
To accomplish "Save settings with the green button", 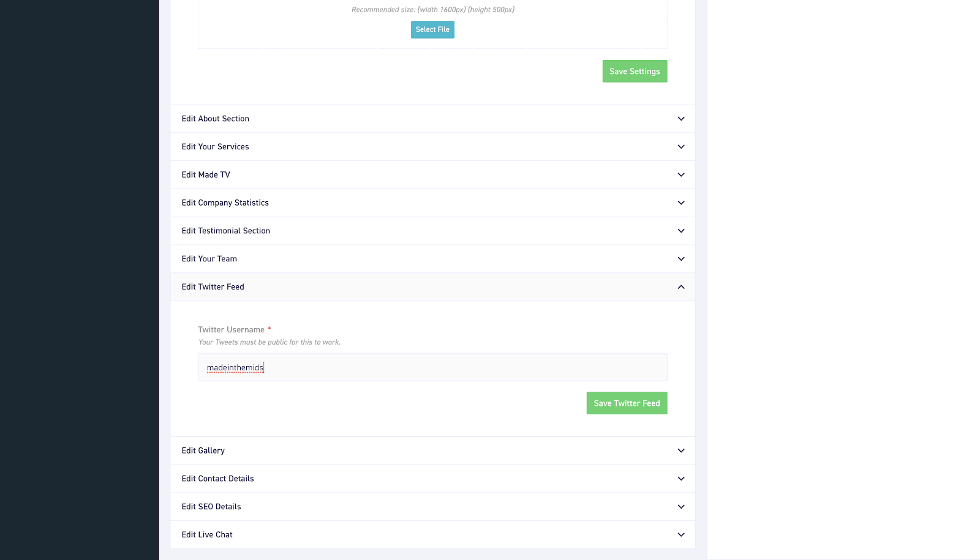I will coord(635,71).
